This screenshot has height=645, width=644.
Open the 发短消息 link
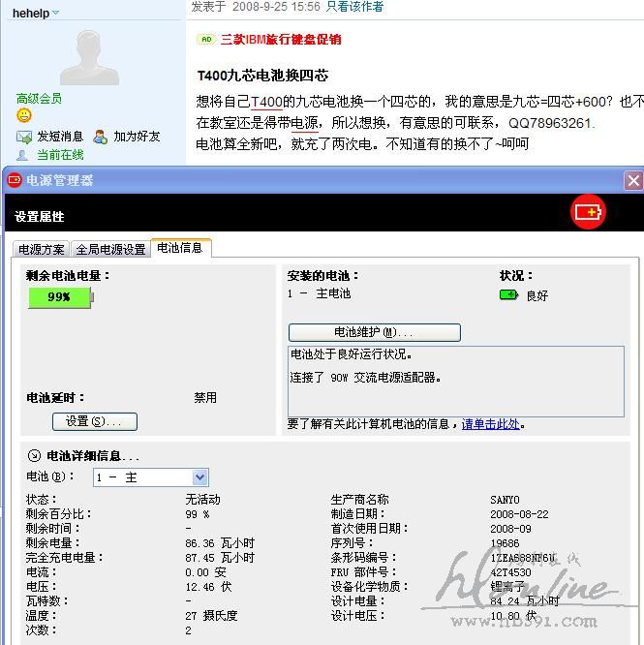60,137
